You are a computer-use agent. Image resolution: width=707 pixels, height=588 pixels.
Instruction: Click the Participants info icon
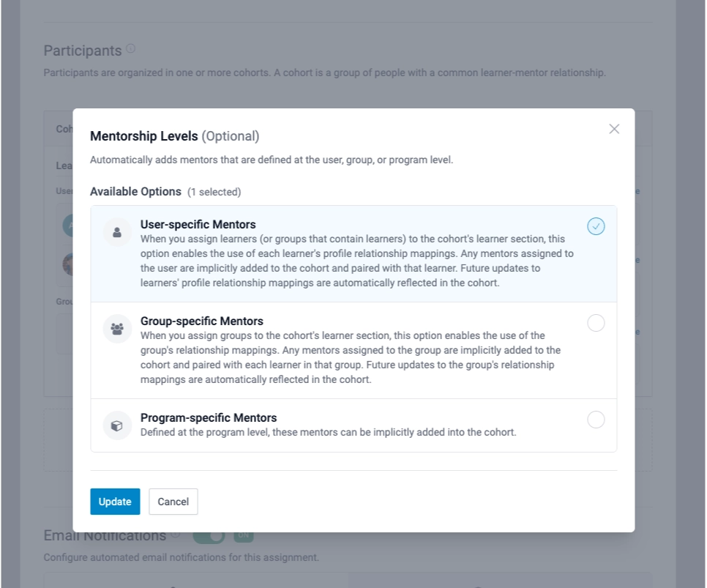click(130, 48)
